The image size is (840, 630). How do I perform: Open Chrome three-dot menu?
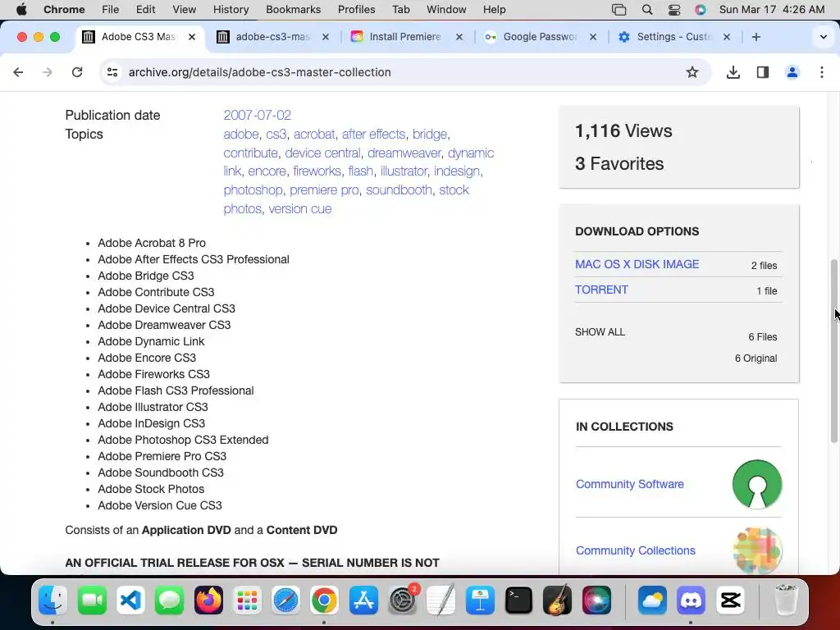(x=822, y=72)
